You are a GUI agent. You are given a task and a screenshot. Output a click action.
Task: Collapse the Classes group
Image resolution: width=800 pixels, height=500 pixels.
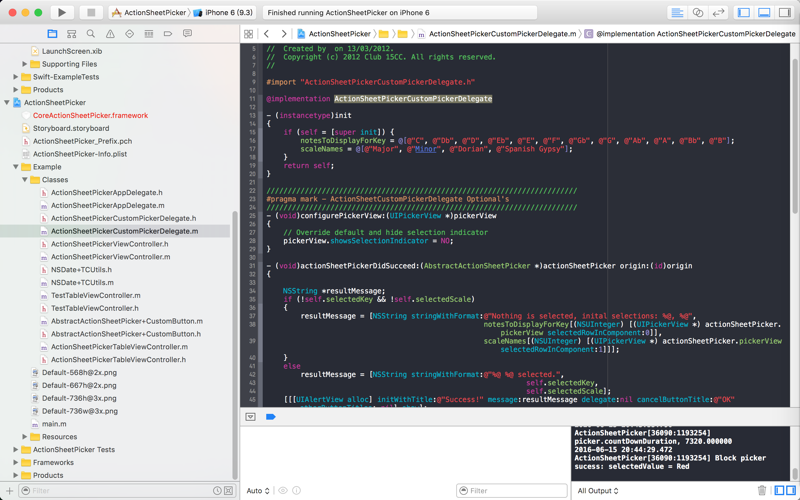(x=25, y=180)
